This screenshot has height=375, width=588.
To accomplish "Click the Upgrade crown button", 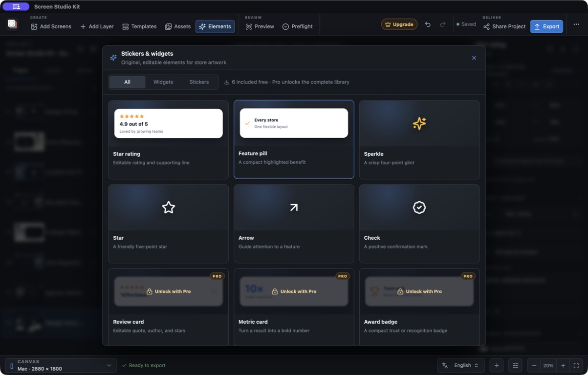I will click(x=399, y=24).
